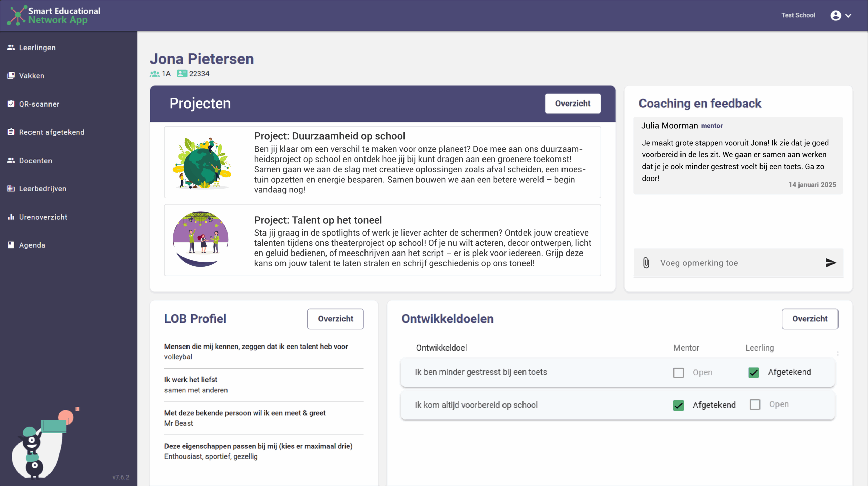
Task: Click the Vakken books icon
Action: [x=11, y=75]
